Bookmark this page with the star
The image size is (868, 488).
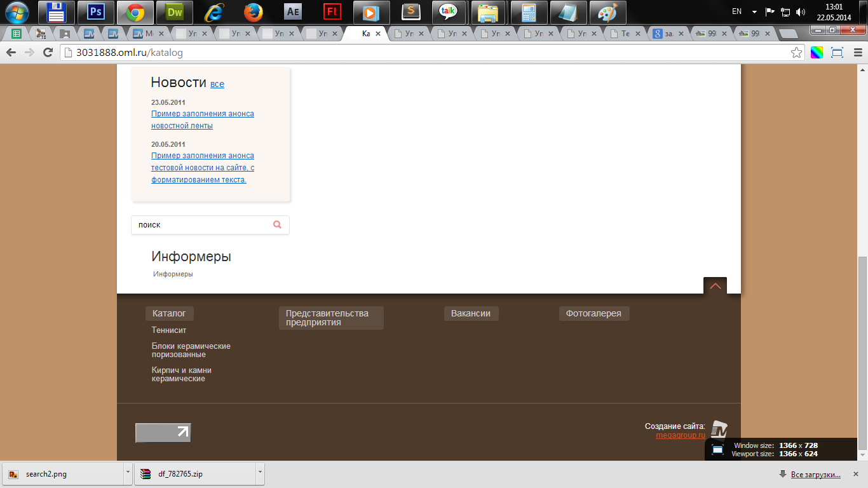796,53
